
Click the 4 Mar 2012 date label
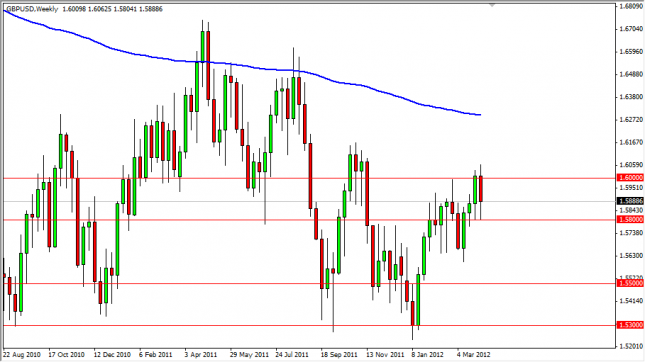(473, 354)
